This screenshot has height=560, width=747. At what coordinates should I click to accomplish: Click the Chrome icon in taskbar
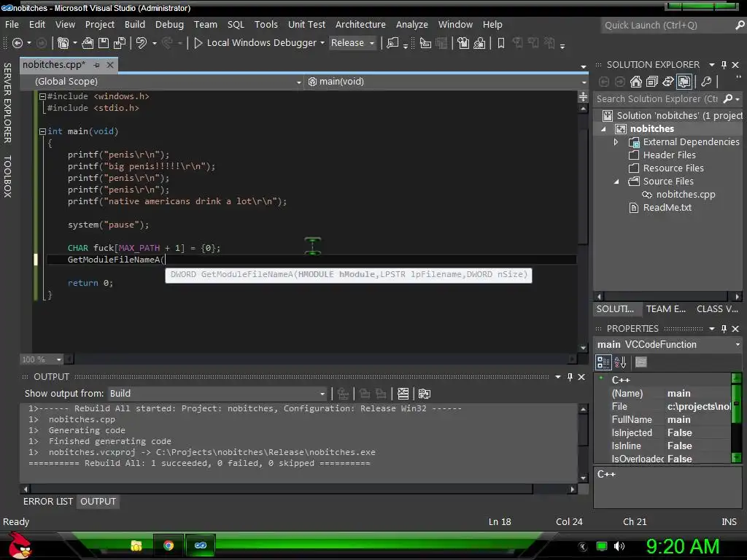169,545
